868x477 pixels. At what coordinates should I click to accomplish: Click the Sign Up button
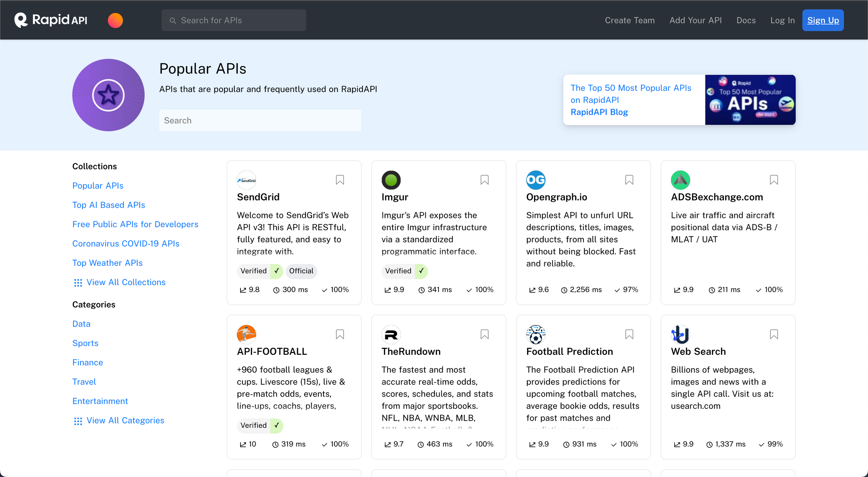[823, 20]
